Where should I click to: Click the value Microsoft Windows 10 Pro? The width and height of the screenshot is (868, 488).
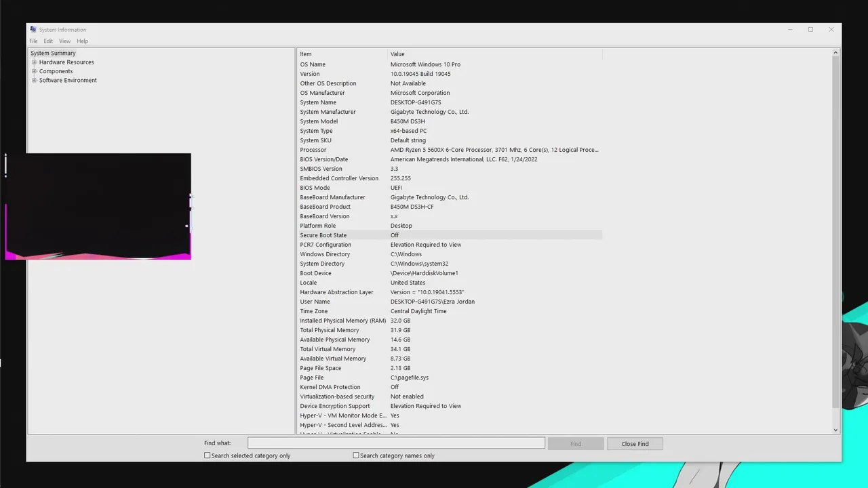[x=425, y=64]
